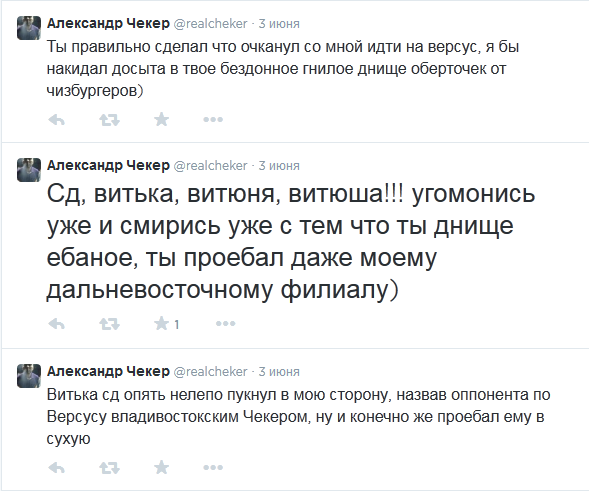This screenshot has width=589, height=491.
Task: Click @realcheker handle in the second tweet
Action: (210, 165)
